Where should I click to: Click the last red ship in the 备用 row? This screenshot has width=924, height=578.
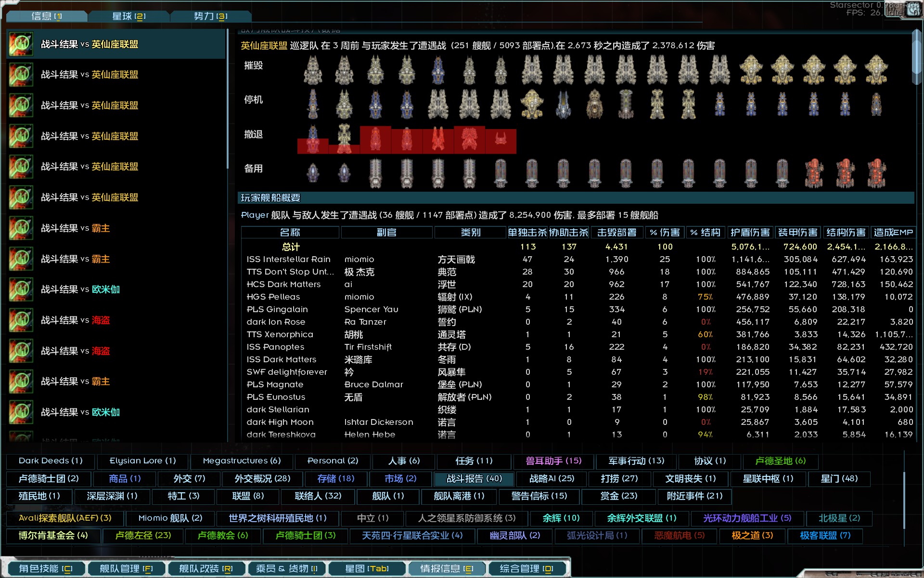[x=876, y=172]
